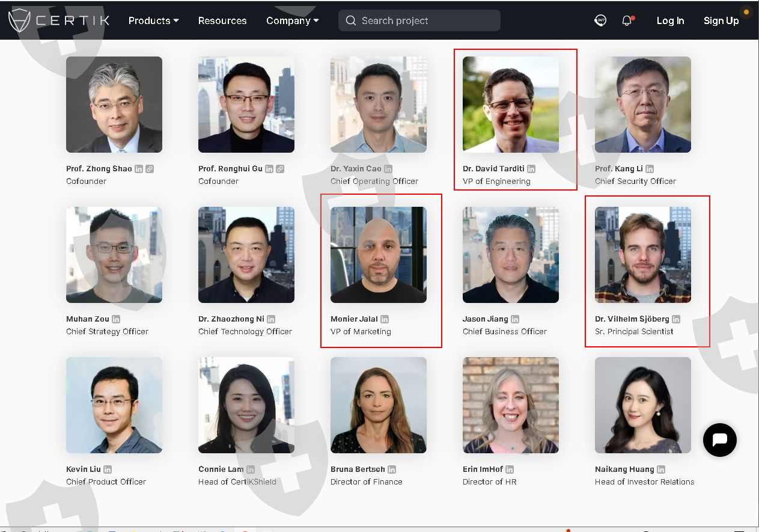Open Prof. Zhong Shao's website link icon
The width and height of the screenshot is (759, 532).
tap(150, 169)
